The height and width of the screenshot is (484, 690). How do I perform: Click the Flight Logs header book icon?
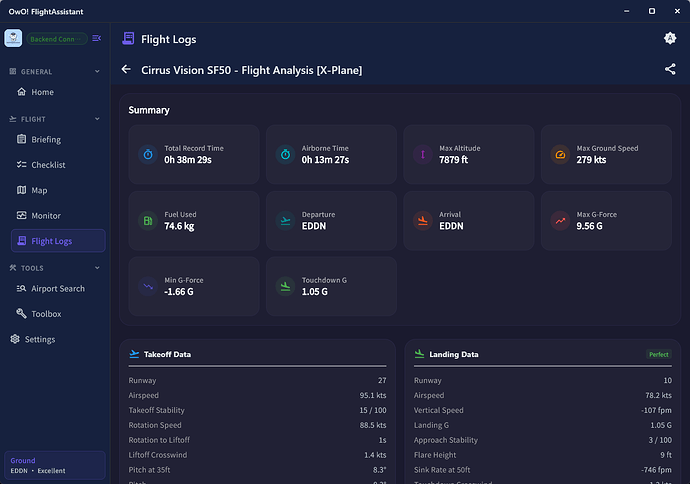128,39
